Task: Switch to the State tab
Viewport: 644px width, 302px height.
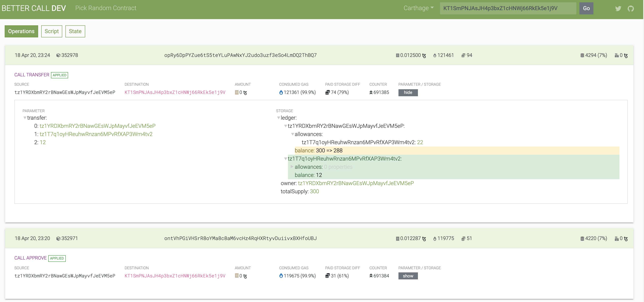Action: pos(75,31)
